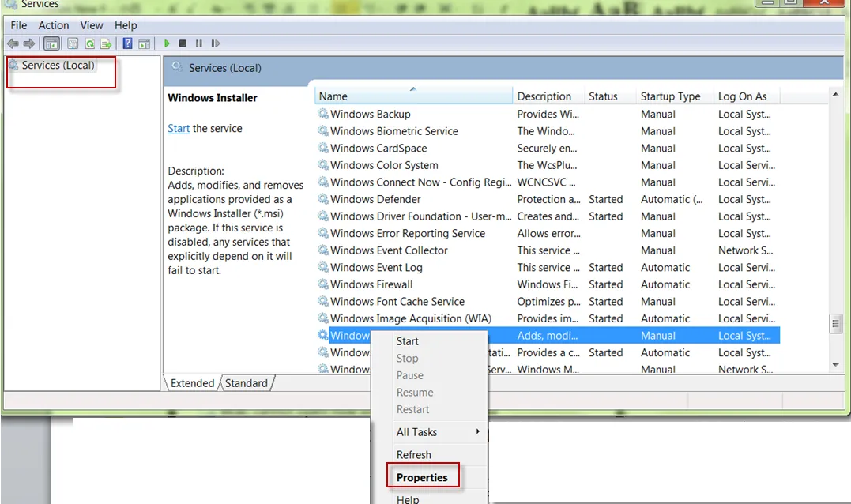851x504 pixels.
Task: Sort by the Status column header
Action: click(x=610, y=96)
